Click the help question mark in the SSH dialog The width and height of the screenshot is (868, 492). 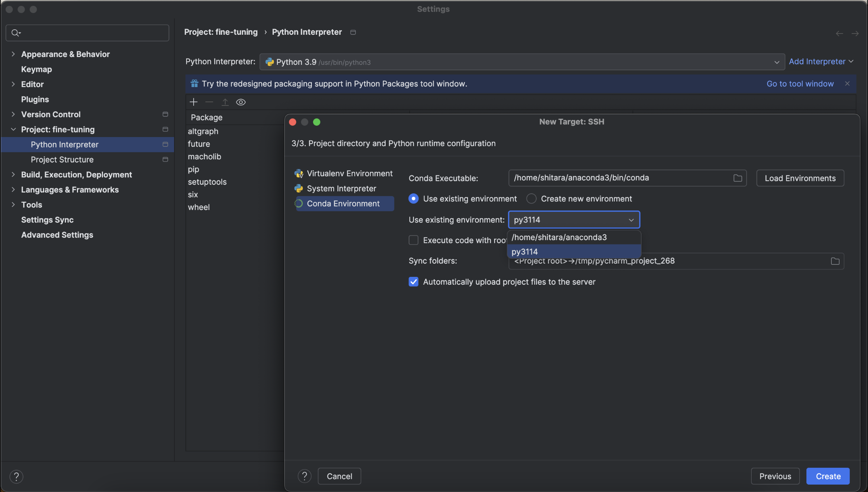click(x=304, y=476)
